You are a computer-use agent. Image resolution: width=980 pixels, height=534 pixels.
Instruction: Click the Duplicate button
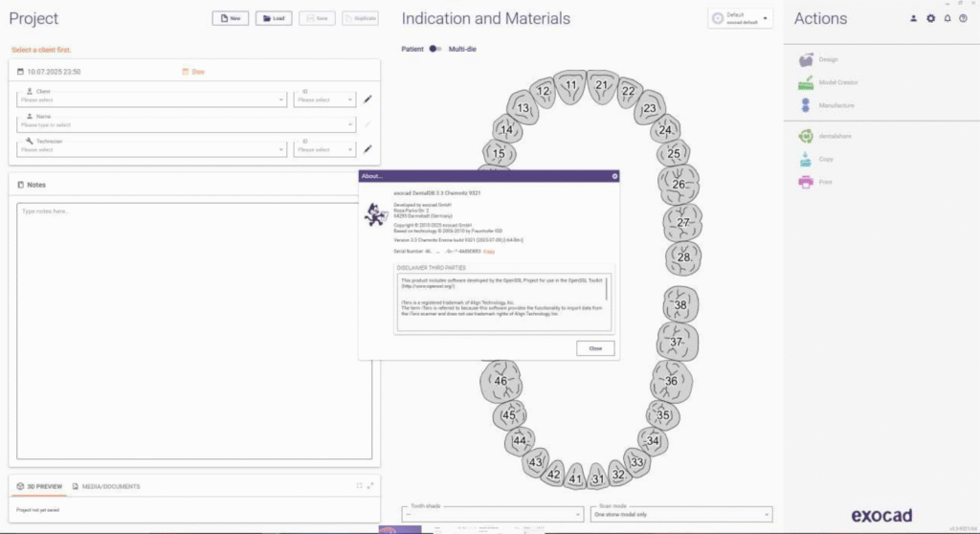coord(361,18)
